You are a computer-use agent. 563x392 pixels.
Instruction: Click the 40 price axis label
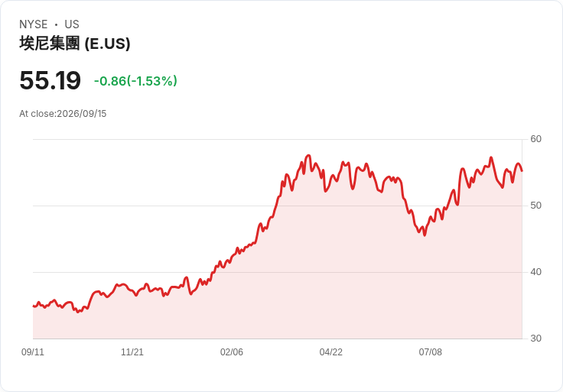(535, 272)
